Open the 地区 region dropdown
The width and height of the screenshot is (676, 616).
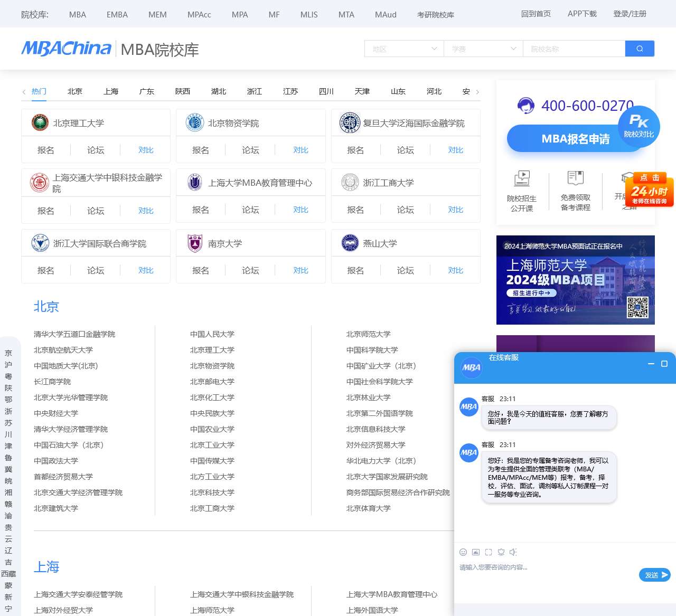tap(404, 49)
